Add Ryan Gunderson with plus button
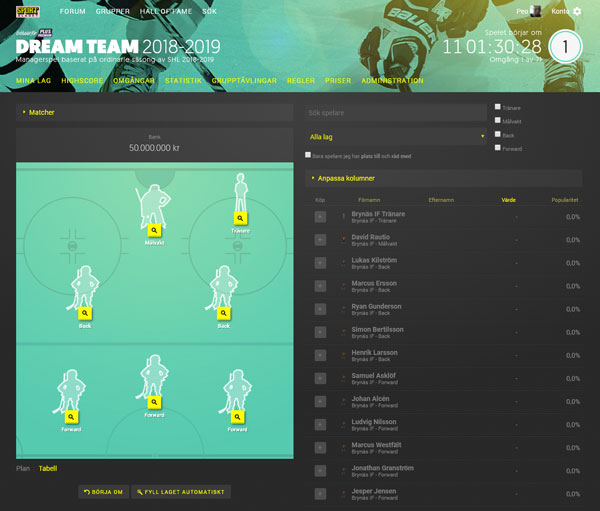This screenshot has height=511, width=600. pyautogui.click(x=320, y=309)
